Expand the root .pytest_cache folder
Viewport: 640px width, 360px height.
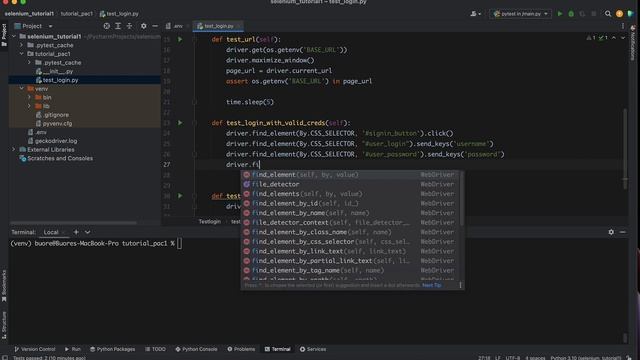point(22,45)
